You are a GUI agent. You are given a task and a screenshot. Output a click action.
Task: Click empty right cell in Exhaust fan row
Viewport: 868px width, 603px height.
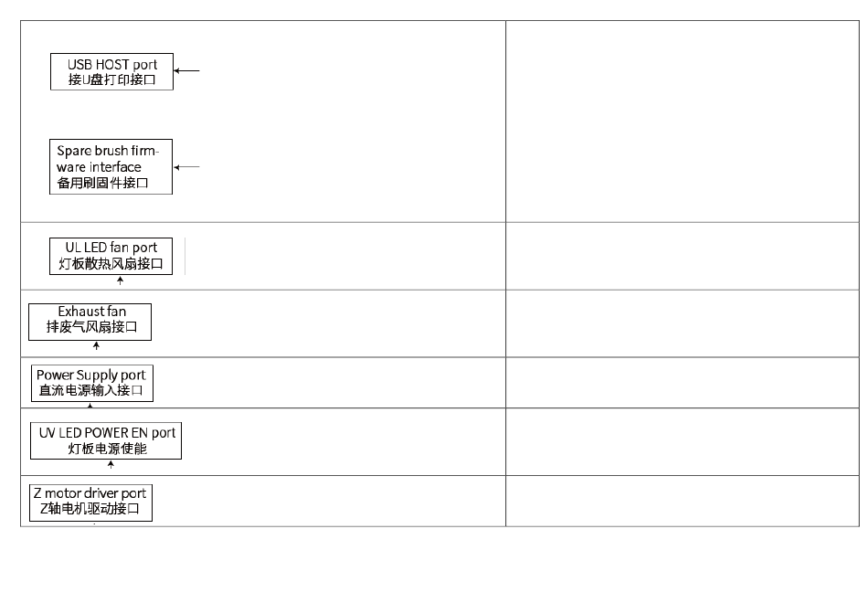click(683, 324)
